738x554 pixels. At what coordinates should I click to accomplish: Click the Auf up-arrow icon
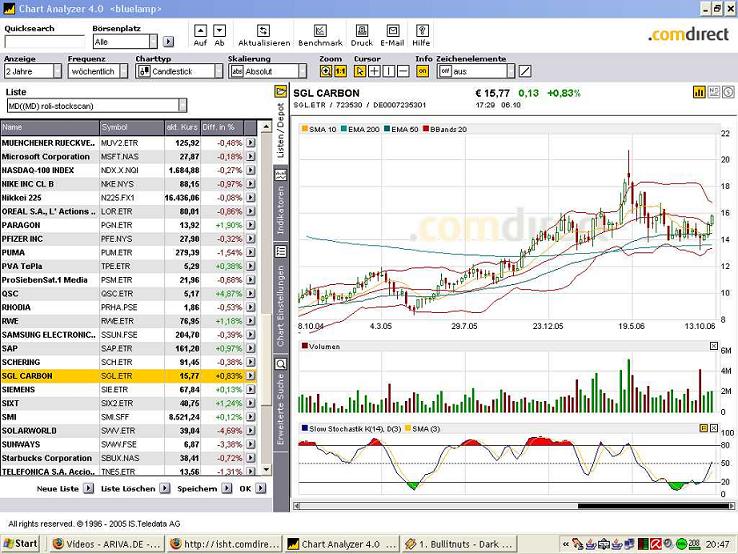click(201, 31)
